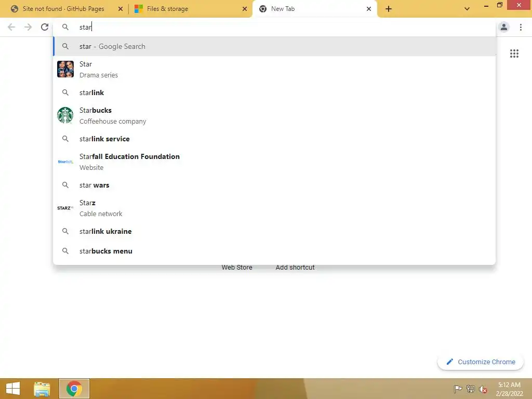The image size is (532, 399).
Task: Open Action Center flag icon in tray
Action: point(458,389)
